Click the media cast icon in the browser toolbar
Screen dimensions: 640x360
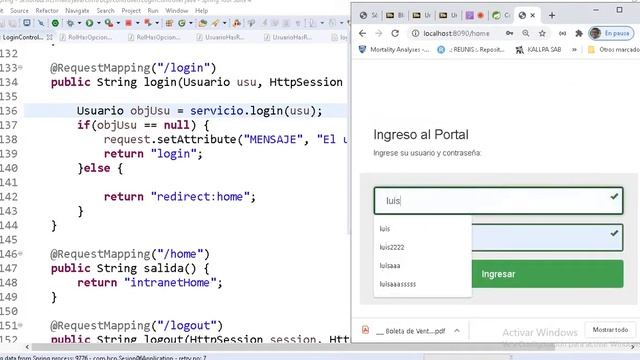coord(562,33)
